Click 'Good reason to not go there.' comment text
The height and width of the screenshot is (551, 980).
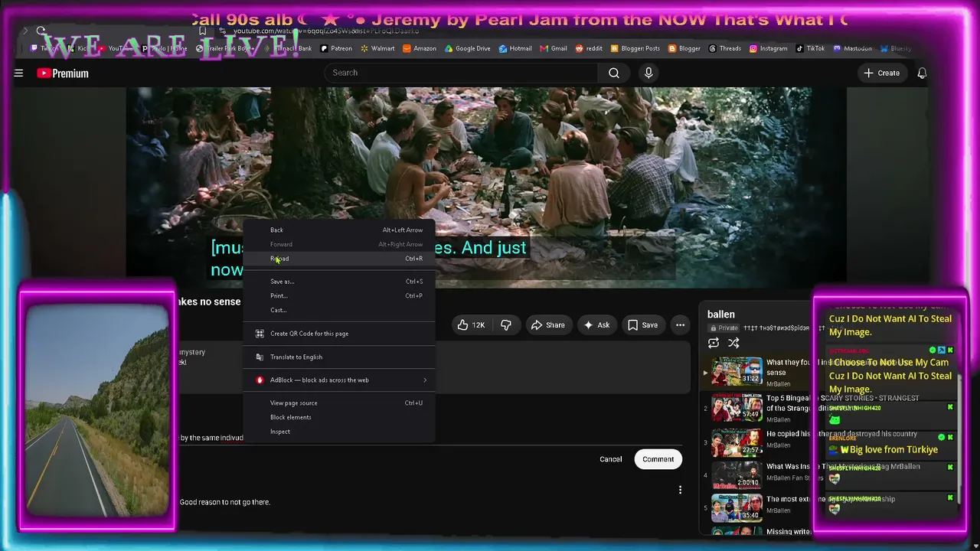pos(225,502)
